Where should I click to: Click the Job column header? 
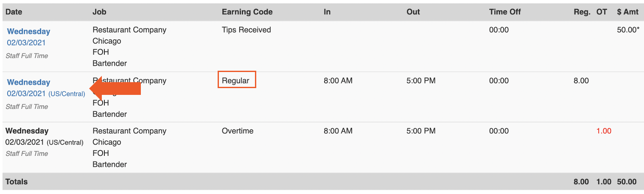(99, 12)
